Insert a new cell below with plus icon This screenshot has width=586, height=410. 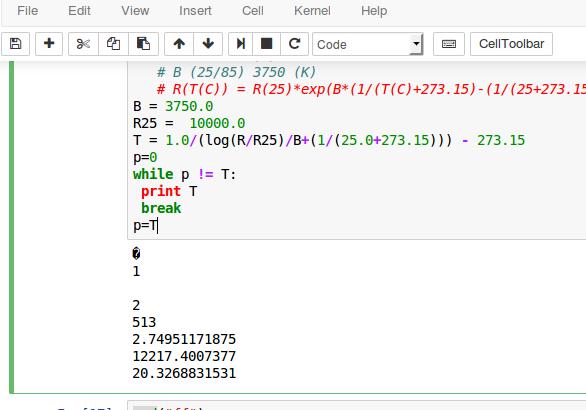click(49, 44)
